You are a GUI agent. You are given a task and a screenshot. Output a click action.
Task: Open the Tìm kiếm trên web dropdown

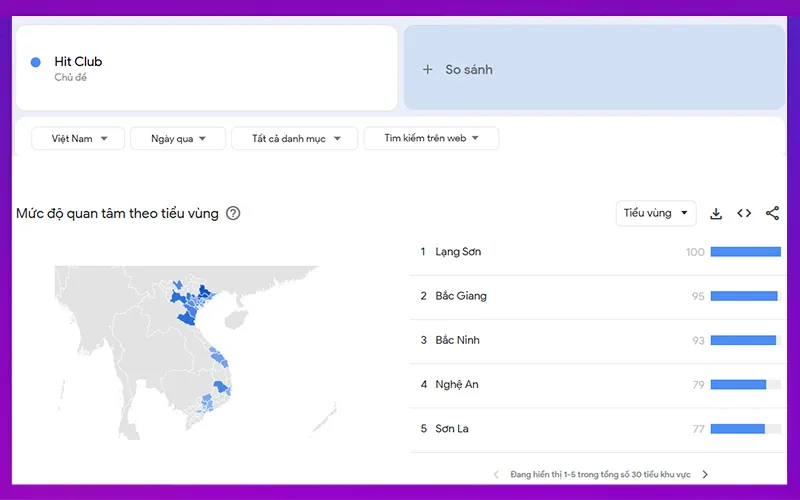coord(431,138)
